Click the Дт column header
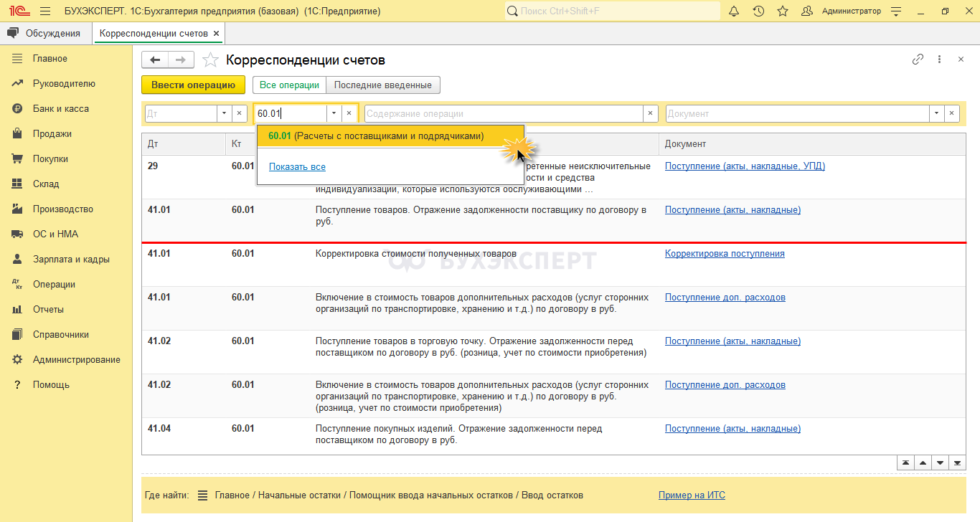This screenshot has width=980, height=522. pos(184,144)
